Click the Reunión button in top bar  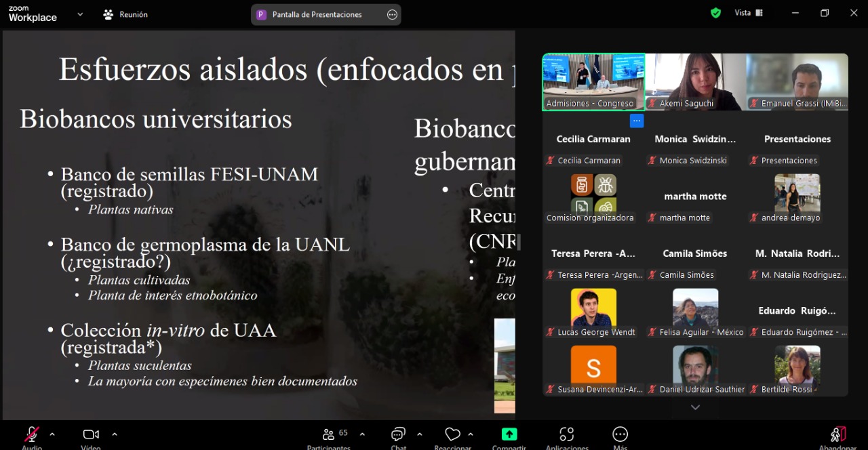(125, 14)
